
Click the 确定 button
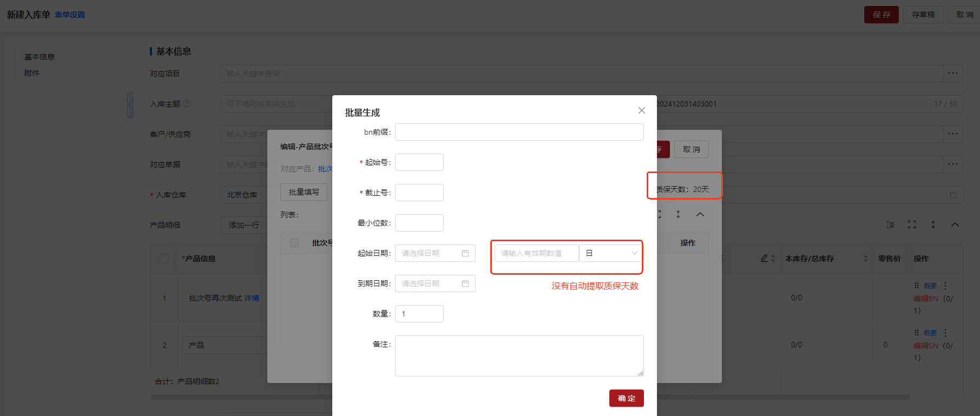click(x=626, y=398)
